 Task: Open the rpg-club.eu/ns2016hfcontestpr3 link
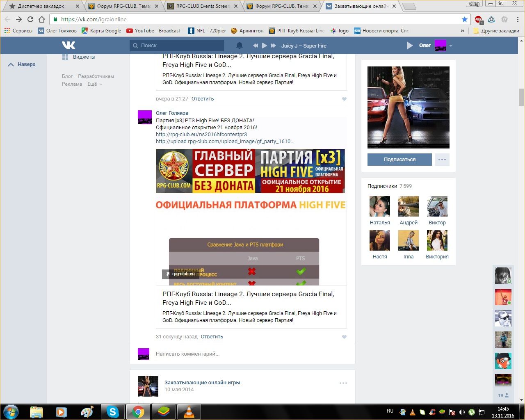201,134
